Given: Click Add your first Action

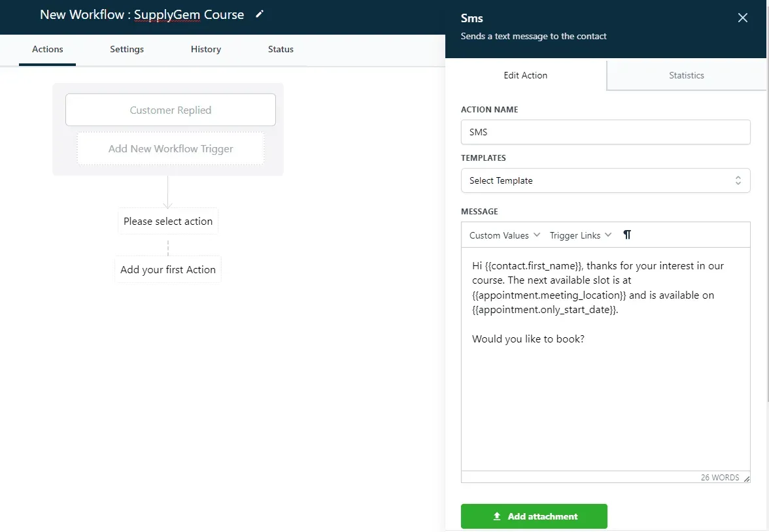Looking at the screenshot, I should pyautogui.click(x=167, y=270).
